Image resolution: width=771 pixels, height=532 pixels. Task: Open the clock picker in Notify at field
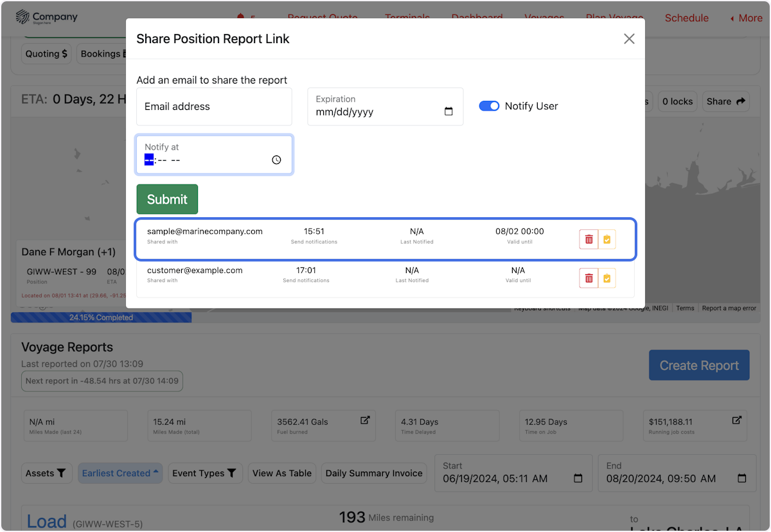pyautogui.click(x=276, y=159)
